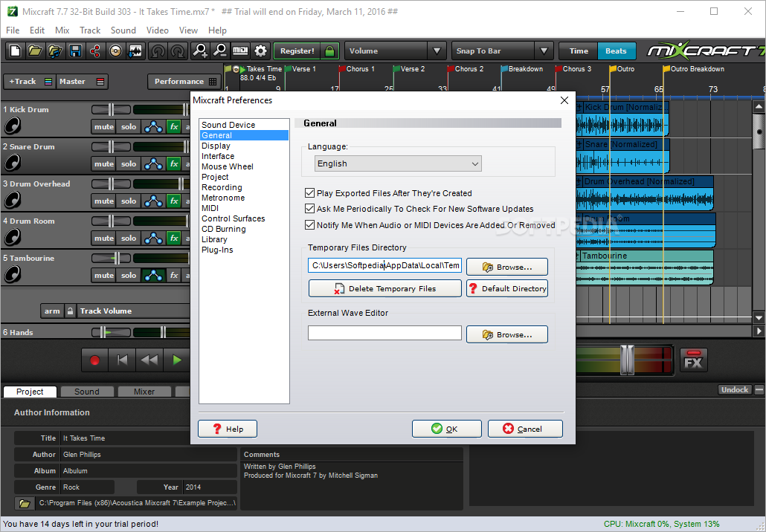The width and height of the screenshot is (766, 532).
Task: Click Delete Temporary Files button
Action: coord(385,288)
